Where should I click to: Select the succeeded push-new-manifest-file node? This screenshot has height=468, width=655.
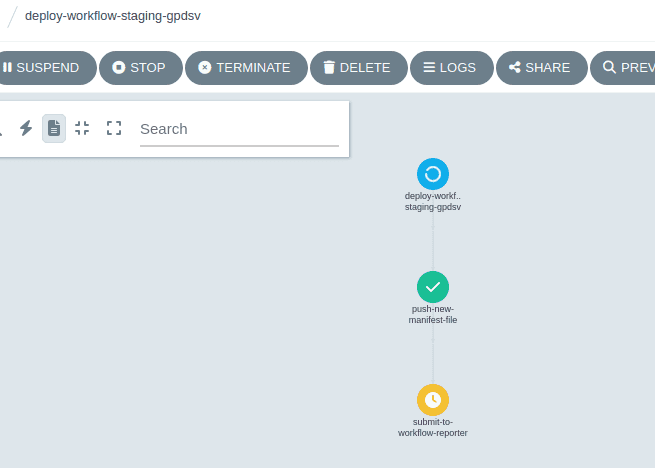pos(433,287)
